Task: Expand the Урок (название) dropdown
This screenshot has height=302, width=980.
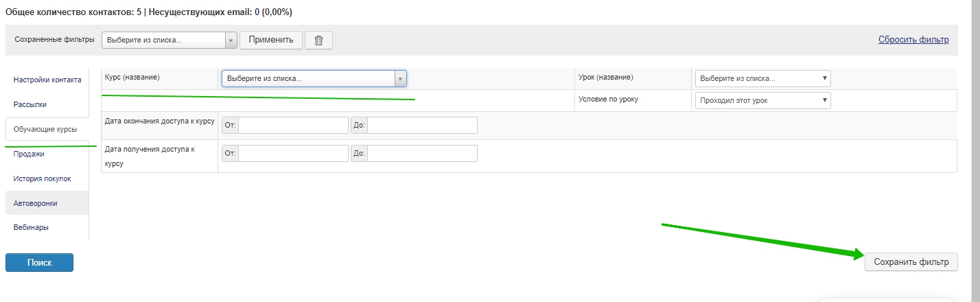Action: (762, 78)
